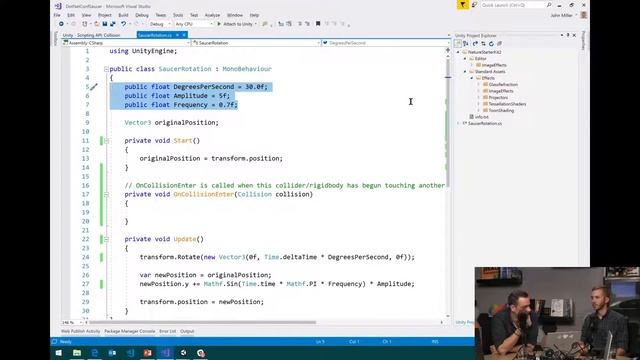This screenshot has width=640, height=360.
Task: Open the Output tab
Action: coord(187,331)
